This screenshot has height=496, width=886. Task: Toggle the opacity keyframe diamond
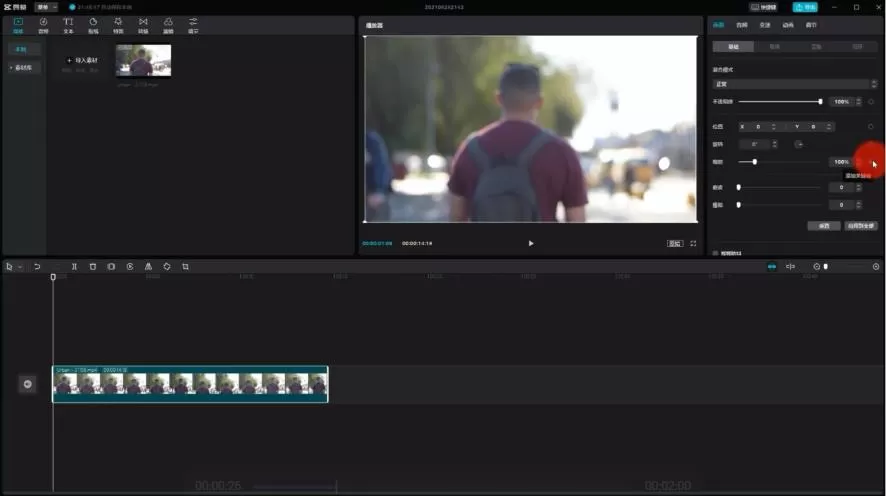coord(871,102)
